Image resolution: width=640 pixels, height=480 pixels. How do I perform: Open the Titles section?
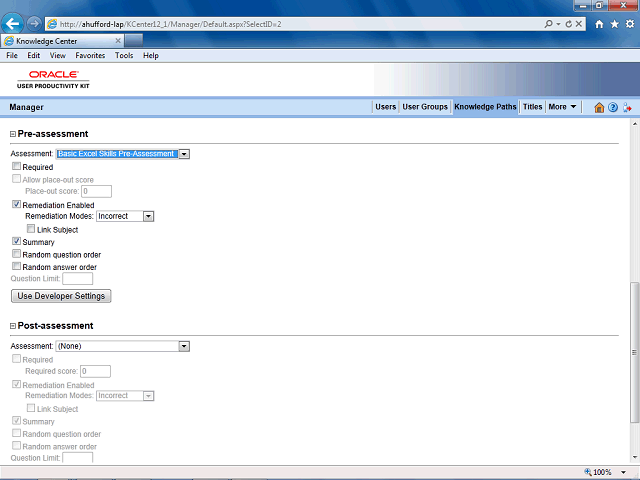tap(533, 107)
